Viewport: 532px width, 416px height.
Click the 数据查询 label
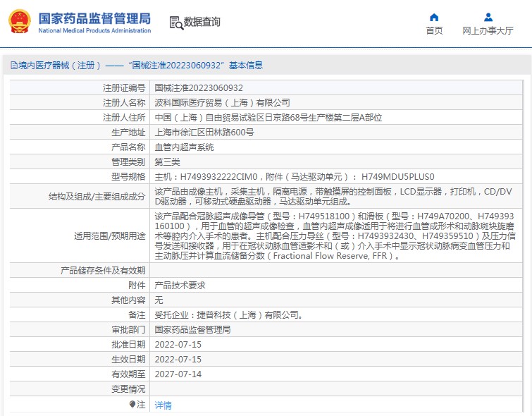202,22
